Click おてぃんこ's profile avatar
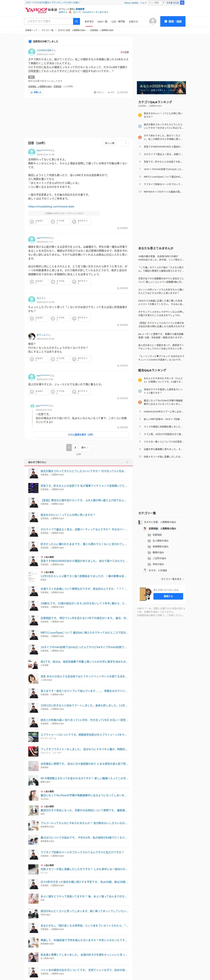 click(32, 336)
